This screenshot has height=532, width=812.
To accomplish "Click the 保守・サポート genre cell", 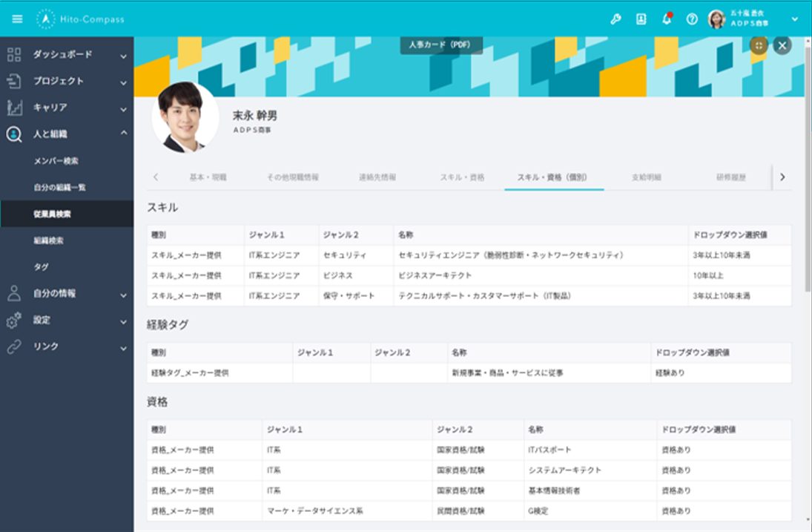I will tap(356, 296).
